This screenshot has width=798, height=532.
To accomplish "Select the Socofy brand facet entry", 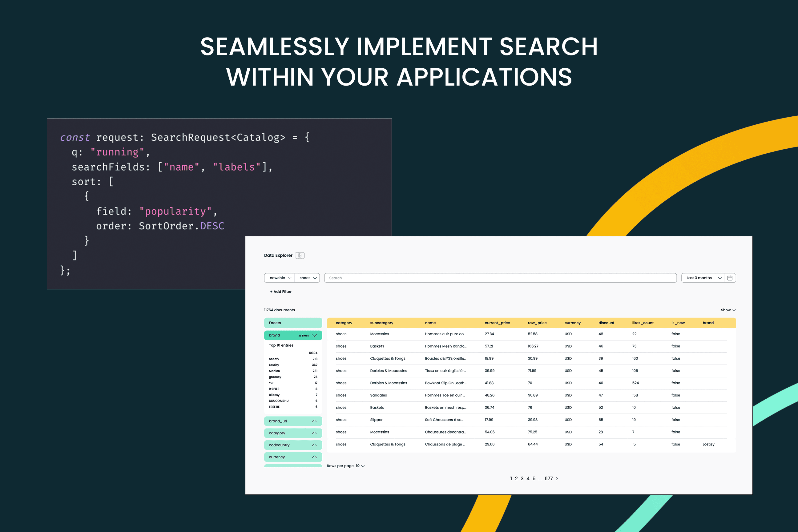I will [274, 359].
